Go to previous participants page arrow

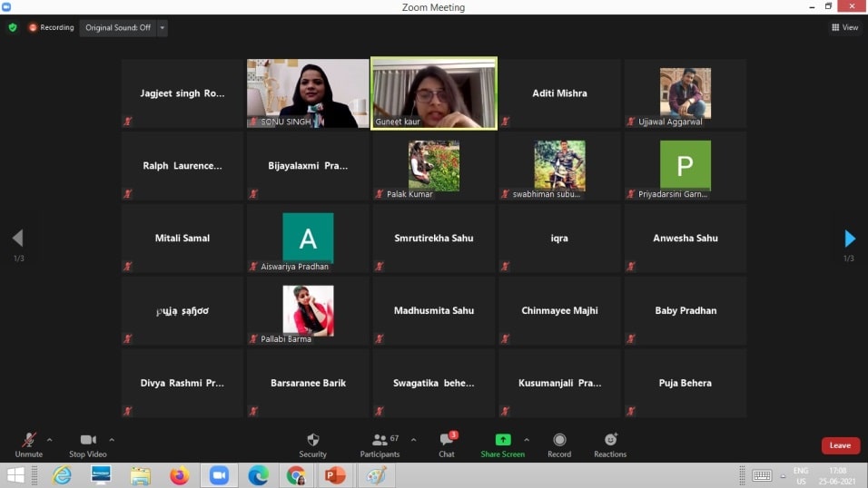[x=17, y=239]
